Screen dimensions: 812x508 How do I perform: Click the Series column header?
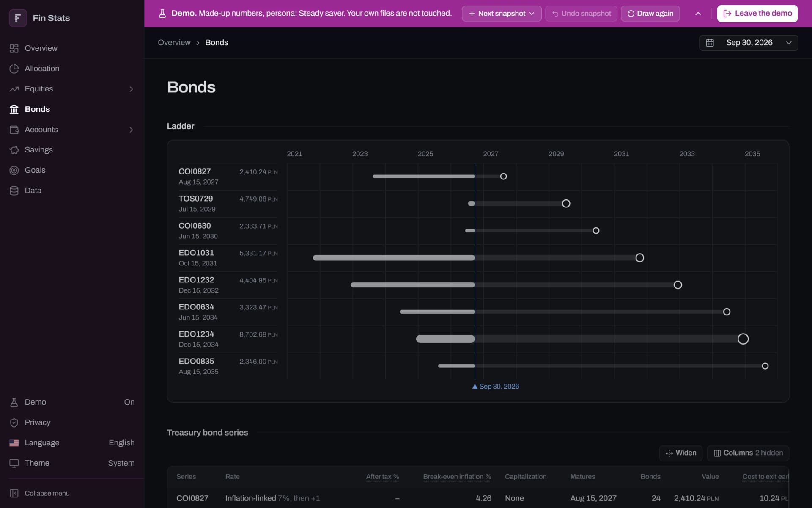pos(186,477)
